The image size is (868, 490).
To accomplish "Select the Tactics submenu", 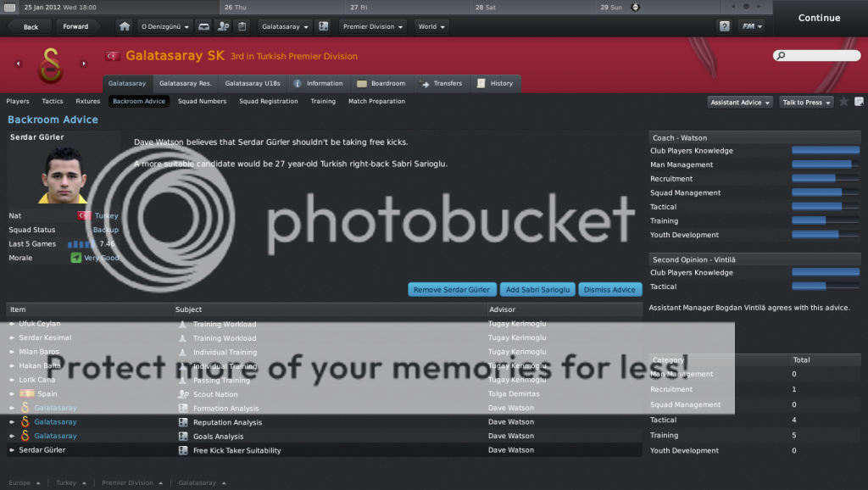I will pyautogui.click(x=53, y=102).
